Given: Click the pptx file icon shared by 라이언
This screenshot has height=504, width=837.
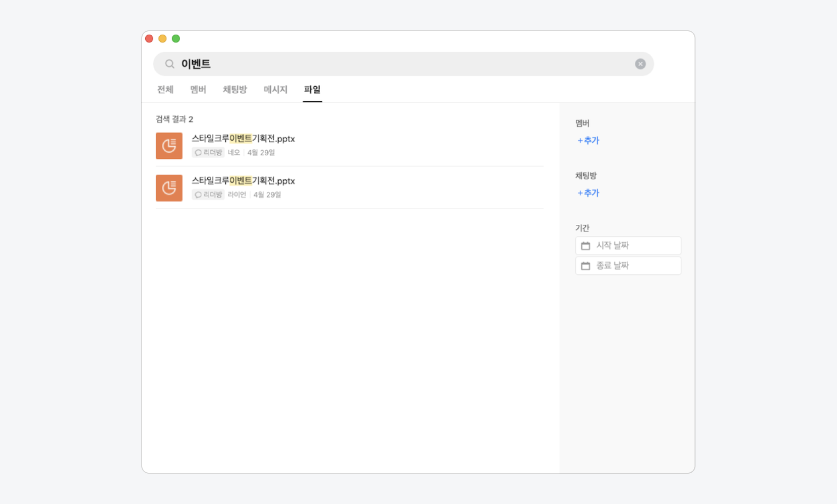Looking at the screenshot, I should [x=169, y=188].
